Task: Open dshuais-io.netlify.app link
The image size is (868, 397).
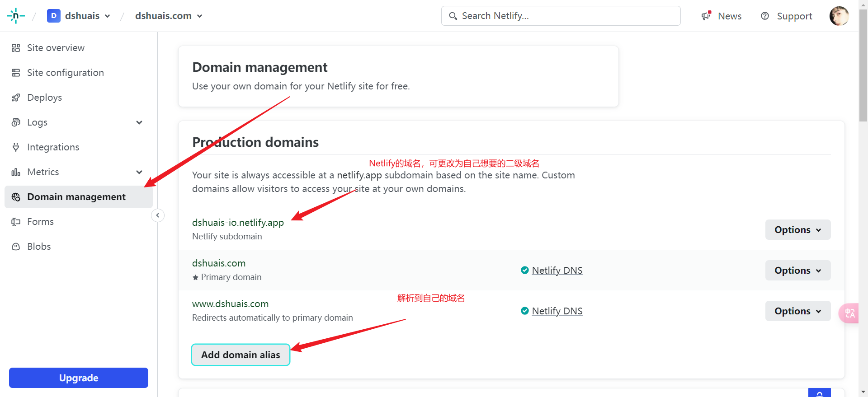Action: pyautogui.click(x=238, y=223)
